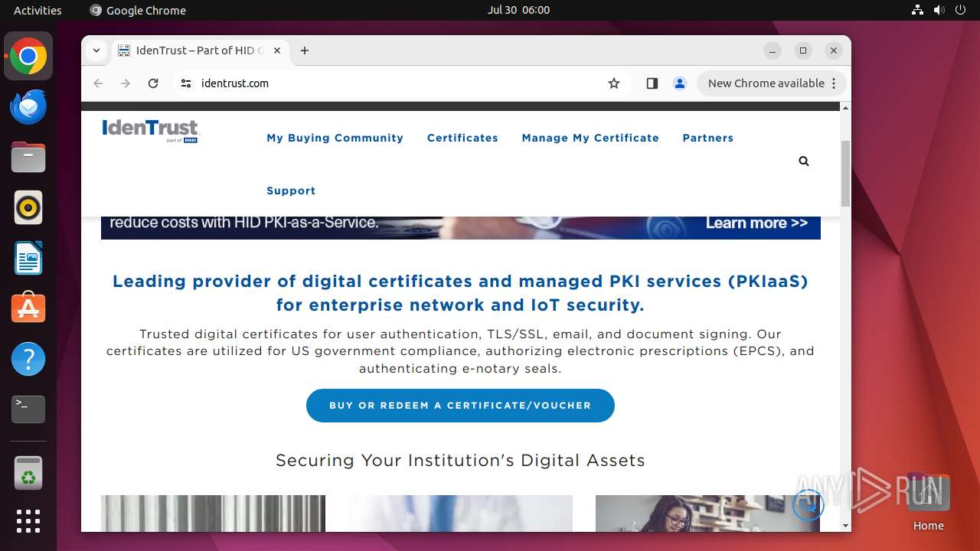Open the Partners menu

pyautogui.click(x=708, y=138)
